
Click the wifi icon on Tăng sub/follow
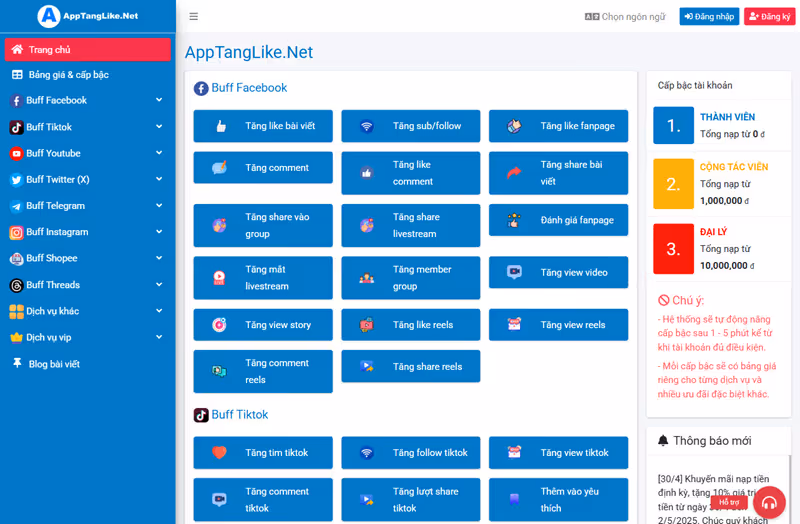pos(366,126)
